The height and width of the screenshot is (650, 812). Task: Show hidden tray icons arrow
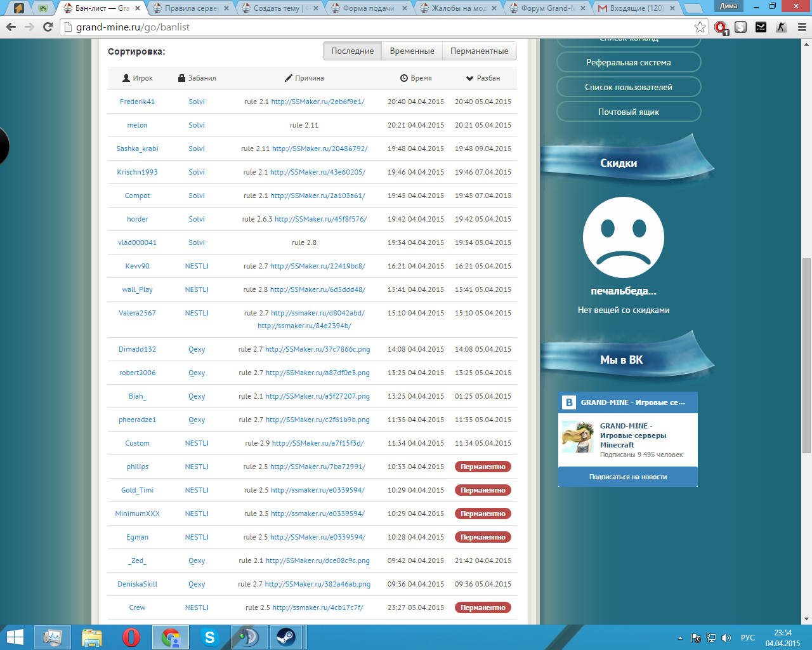click(x=680, y=638)
